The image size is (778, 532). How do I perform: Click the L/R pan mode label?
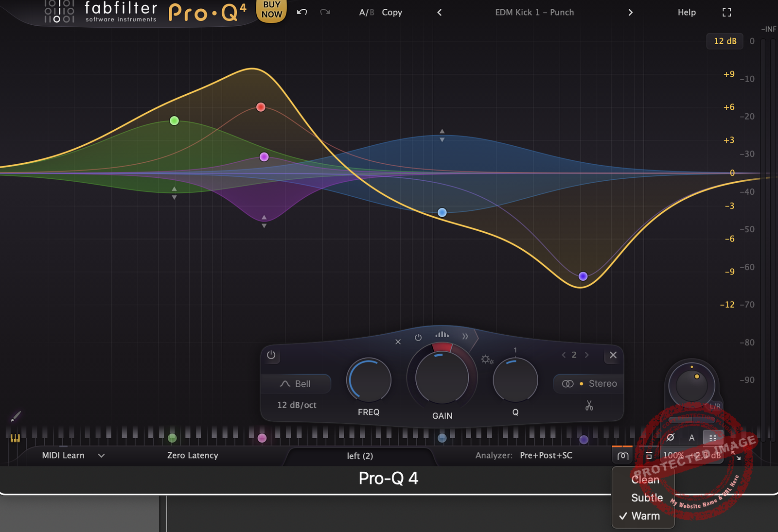[x=715, y=406]
